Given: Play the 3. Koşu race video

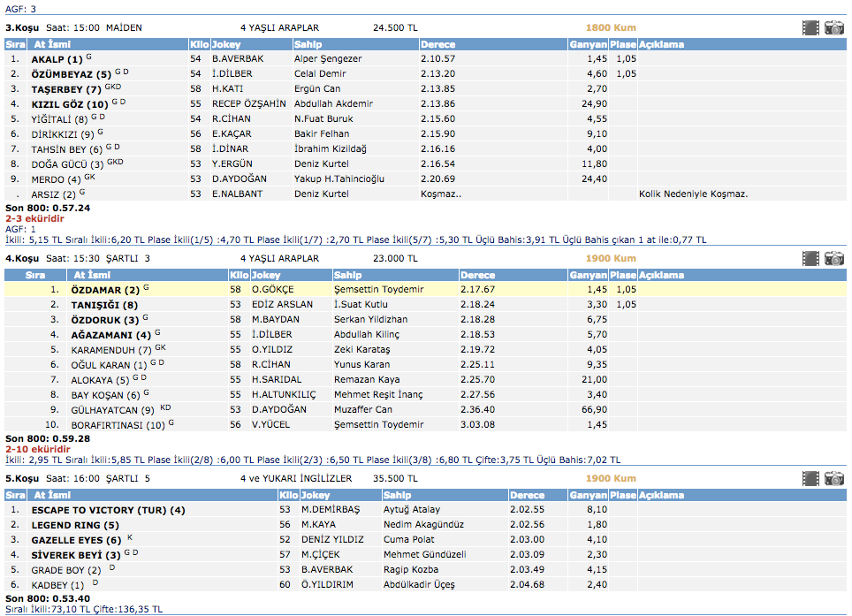Looking at the screenshot, I should [810, 28].
